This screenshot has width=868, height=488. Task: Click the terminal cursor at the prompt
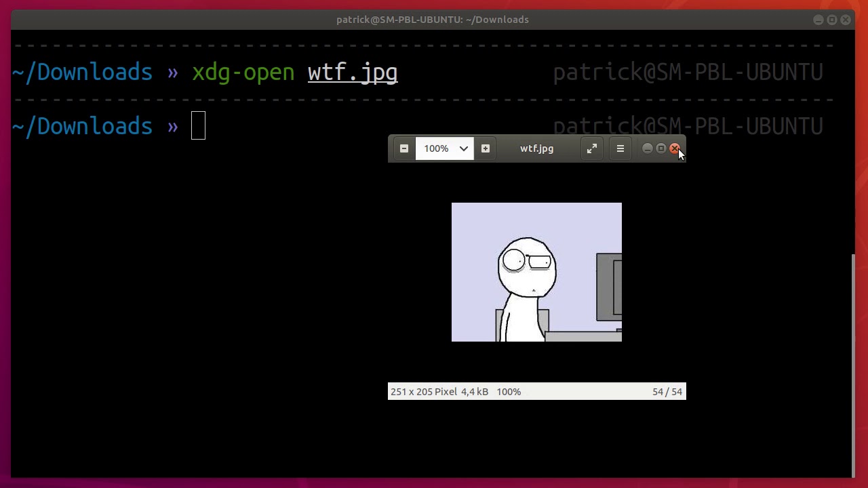pos(198,126)
